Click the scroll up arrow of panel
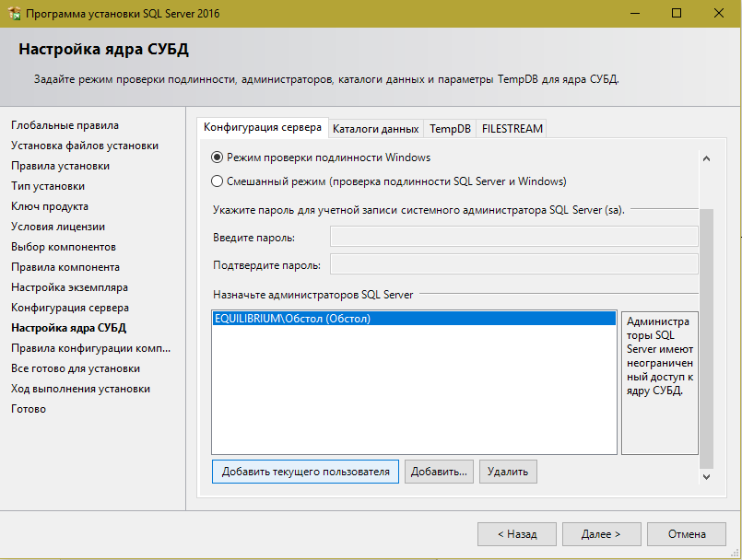This screenshot has width=742, height=560. 706,158
